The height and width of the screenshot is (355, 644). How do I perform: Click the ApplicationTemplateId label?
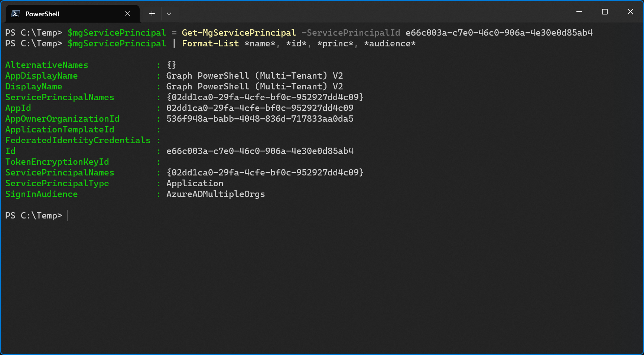(60, 129)
